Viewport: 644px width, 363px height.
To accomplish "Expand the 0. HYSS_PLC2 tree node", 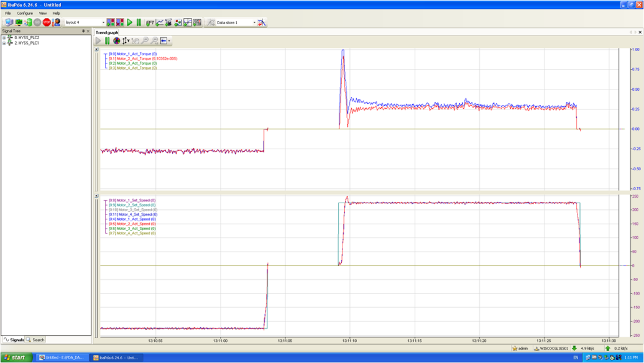I will coord(4,38).
